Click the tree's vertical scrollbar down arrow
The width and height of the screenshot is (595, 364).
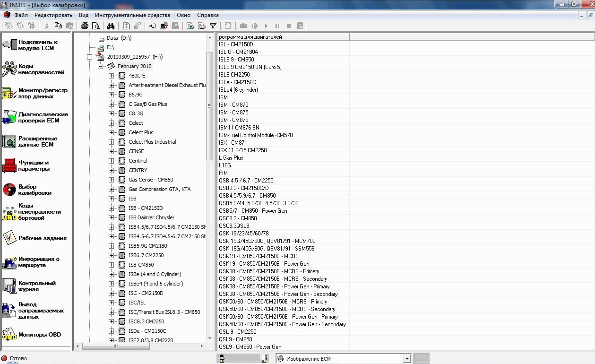coord(210,338)
